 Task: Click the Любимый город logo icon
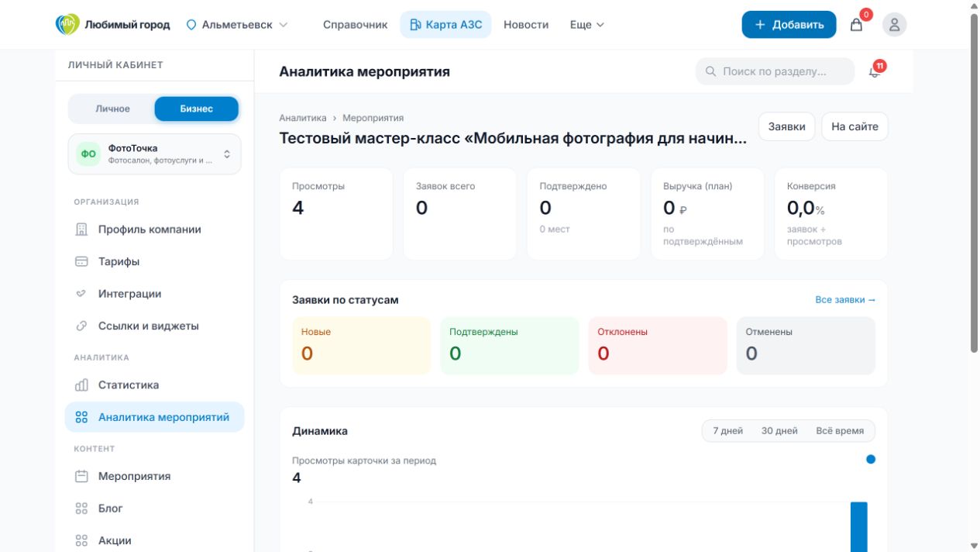click(x=67, y=24)
